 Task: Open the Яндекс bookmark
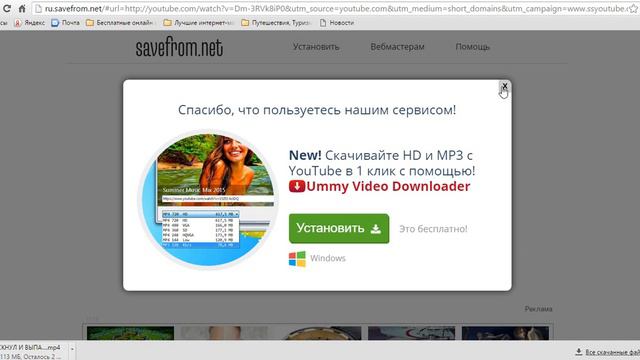click(30, 23)
